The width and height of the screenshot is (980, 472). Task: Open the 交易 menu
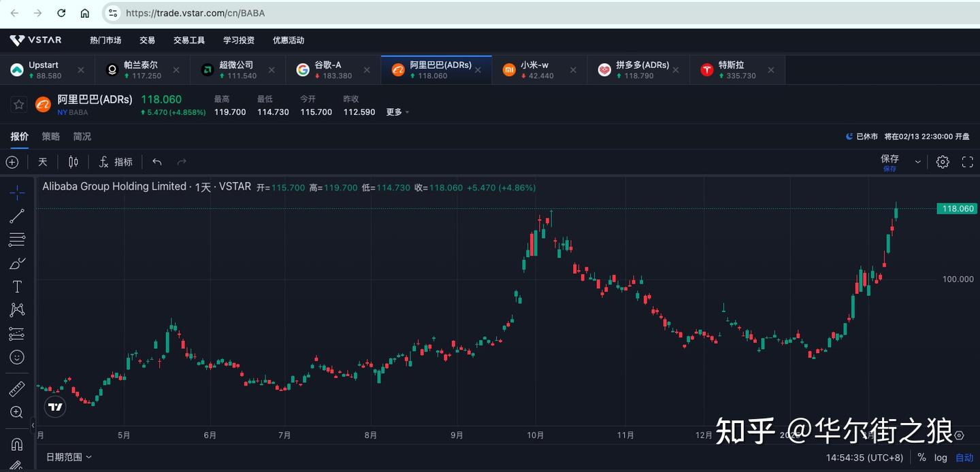[x=147, y=40]
